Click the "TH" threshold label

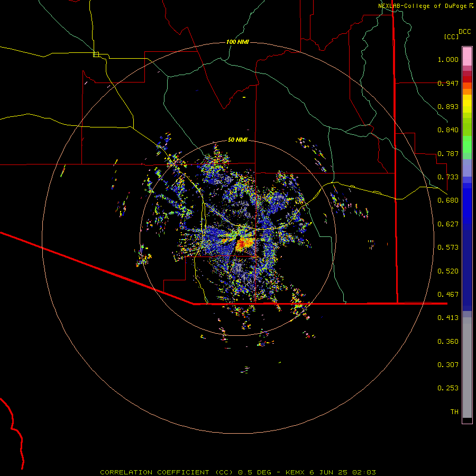pyautogui.click(x=454, y=412)
